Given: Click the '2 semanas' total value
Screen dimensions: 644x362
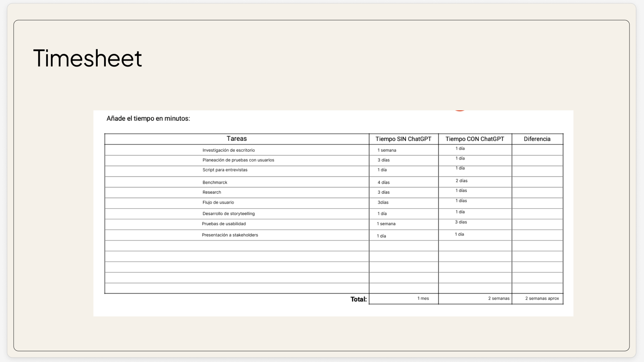Looking at the screenshot, I should click(499, 298).
